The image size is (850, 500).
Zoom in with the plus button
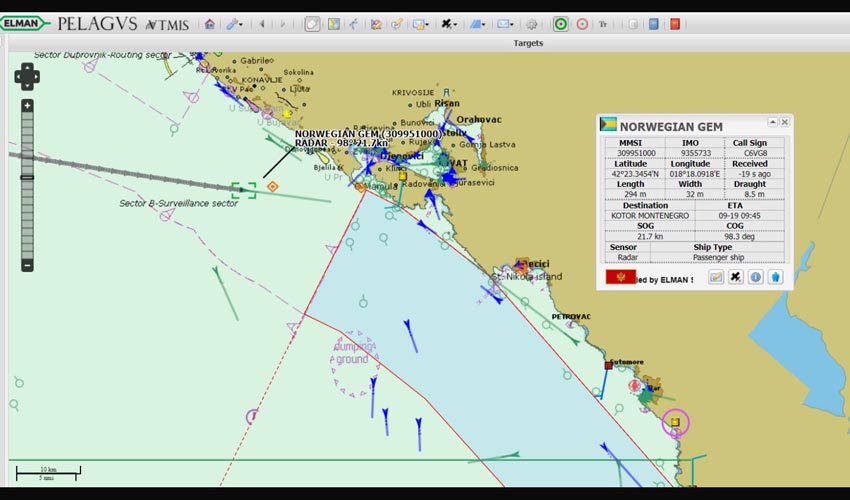tap(27, 105)
